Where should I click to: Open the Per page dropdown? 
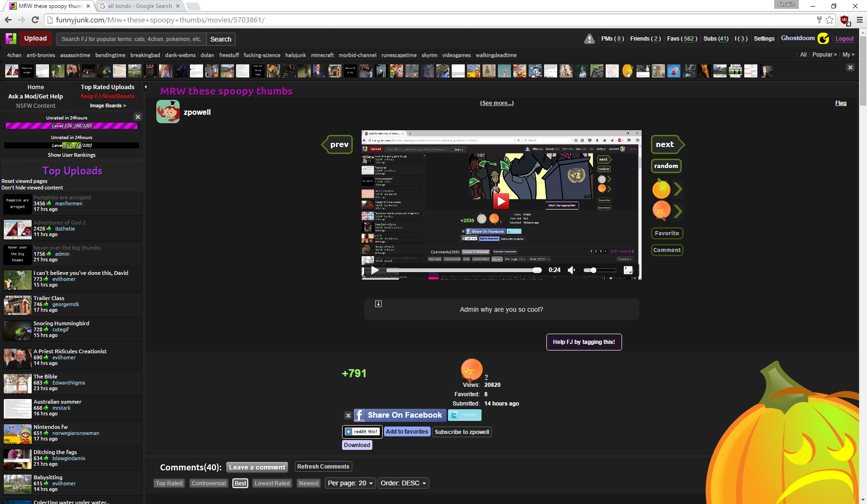pyautogui.click(x=350, y=483)
